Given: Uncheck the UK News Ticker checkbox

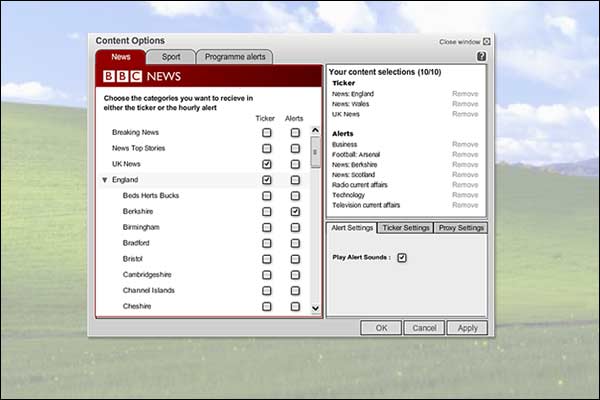Looking at the screenshot, I should [267, 164].
